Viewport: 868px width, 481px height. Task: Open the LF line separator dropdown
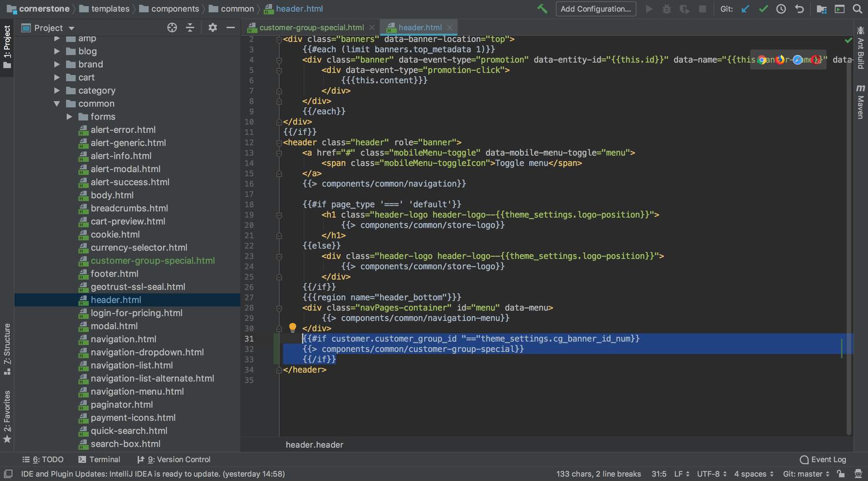coord(681,474)
